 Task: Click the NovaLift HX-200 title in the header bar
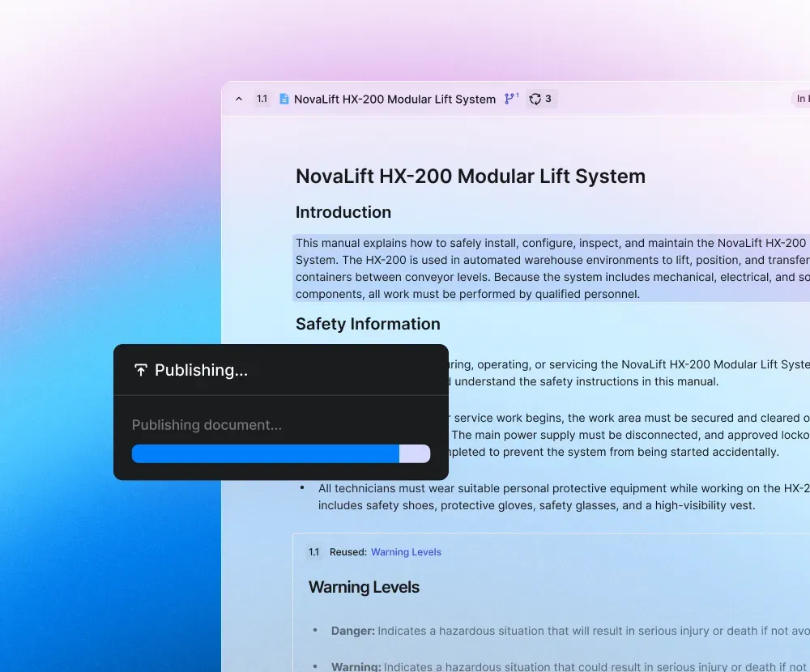point(394,99)
